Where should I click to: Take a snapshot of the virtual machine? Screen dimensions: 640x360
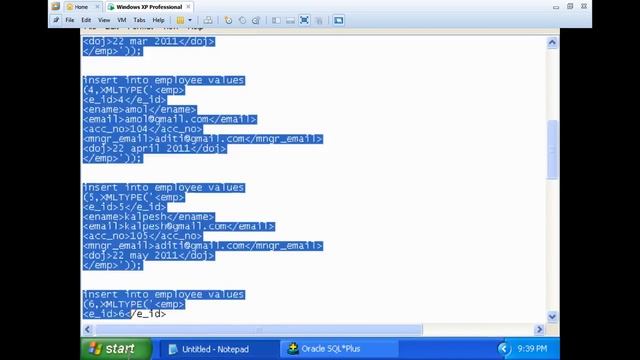click(228, 20)
